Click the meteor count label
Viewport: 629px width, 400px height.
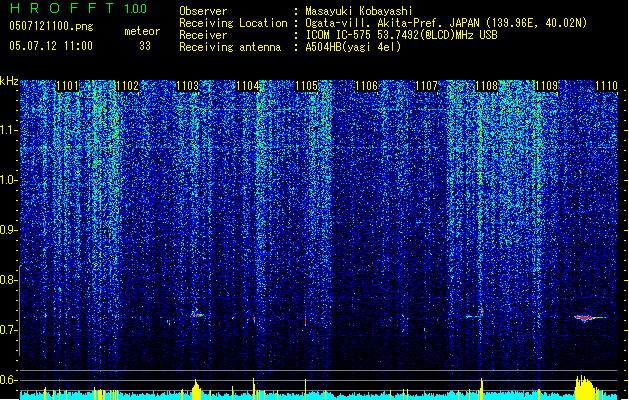click(142, 31)
